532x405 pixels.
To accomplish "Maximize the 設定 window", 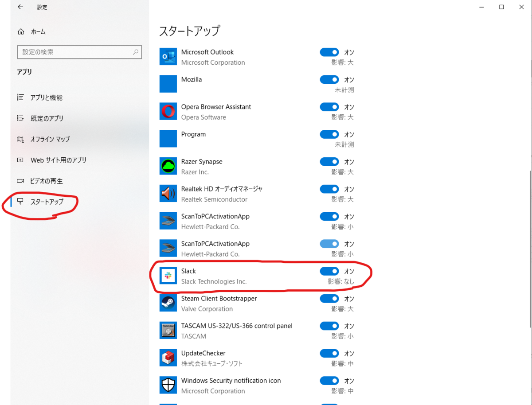I will [501, 7].
